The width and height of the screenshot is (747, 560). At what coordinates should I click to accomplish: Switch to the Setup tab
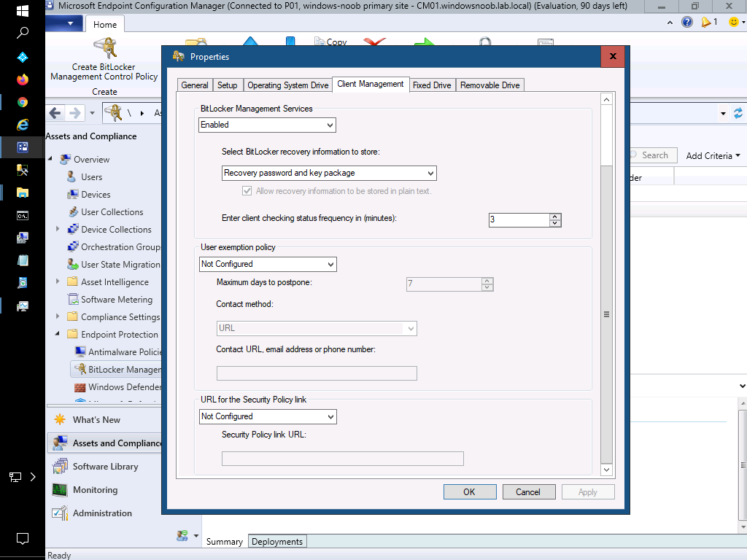228,85
